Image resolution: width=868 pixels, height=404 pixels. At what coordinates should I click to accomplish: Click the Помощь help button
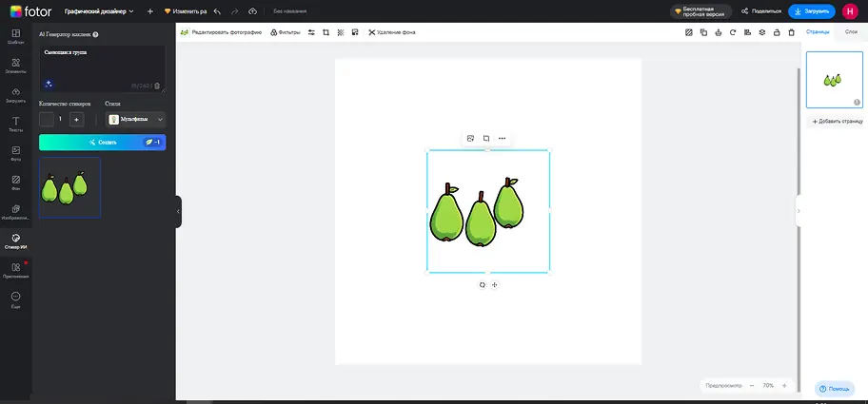835,389
